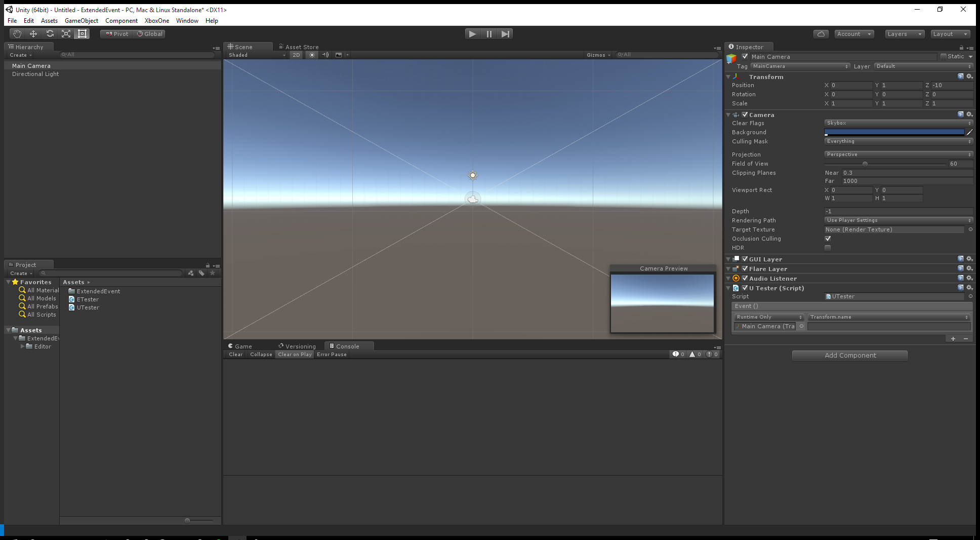Open Background color swatch
The width and height of the screenshot is (980, 540).
[x=894, y=132]
